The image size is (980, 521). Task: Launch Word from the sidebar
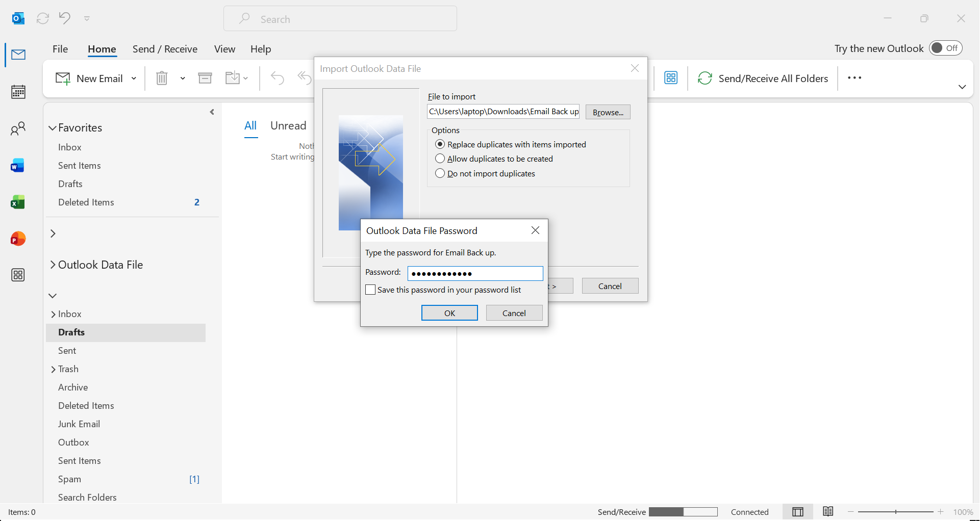18,166
